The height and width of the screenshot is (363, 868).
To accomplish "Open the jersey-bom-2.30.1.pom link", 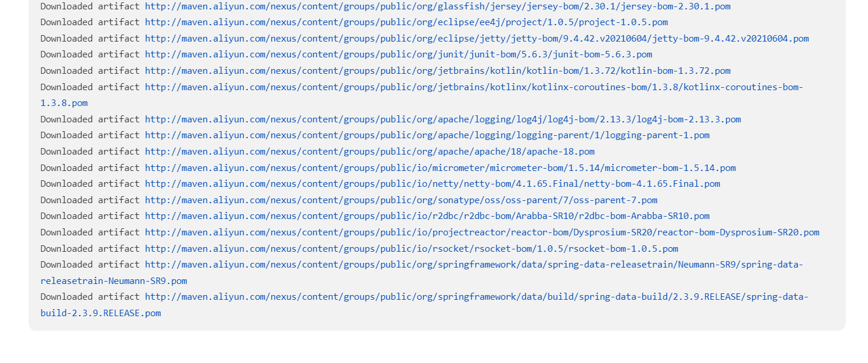I will [437, 6].
